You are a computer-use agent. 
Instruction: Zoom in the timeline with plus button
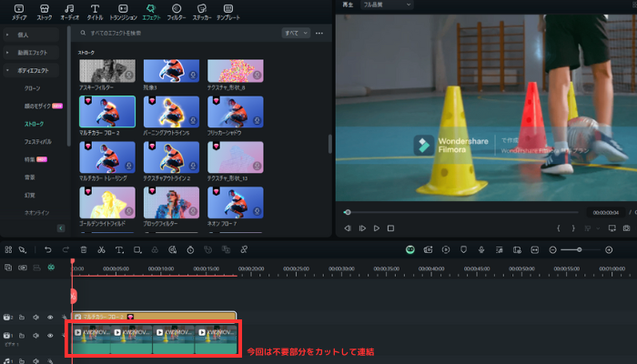coord(609,250)
